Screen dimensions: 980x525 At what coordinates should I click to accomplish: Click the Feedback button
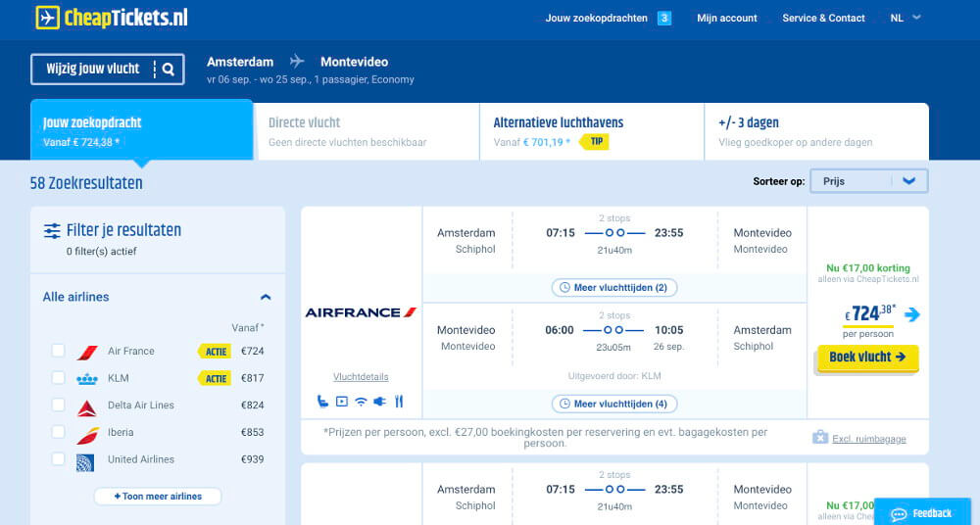[x=922, y=513]
